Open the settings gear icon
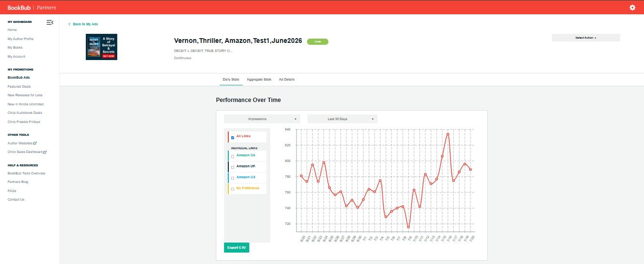This screenshot has width=644, height=264. (x=633, y=8)
